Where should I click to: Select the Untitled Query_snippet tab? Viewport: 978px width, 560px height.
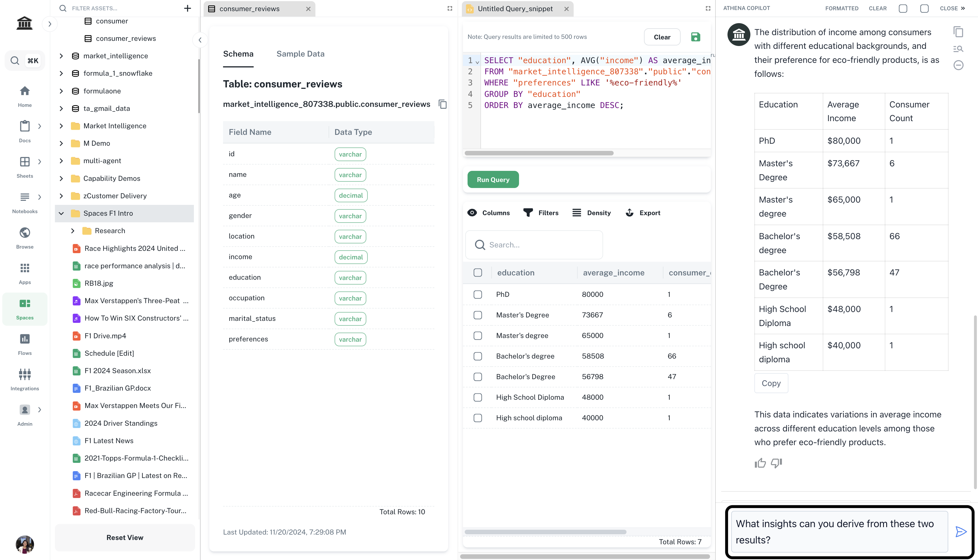point(515,9)
